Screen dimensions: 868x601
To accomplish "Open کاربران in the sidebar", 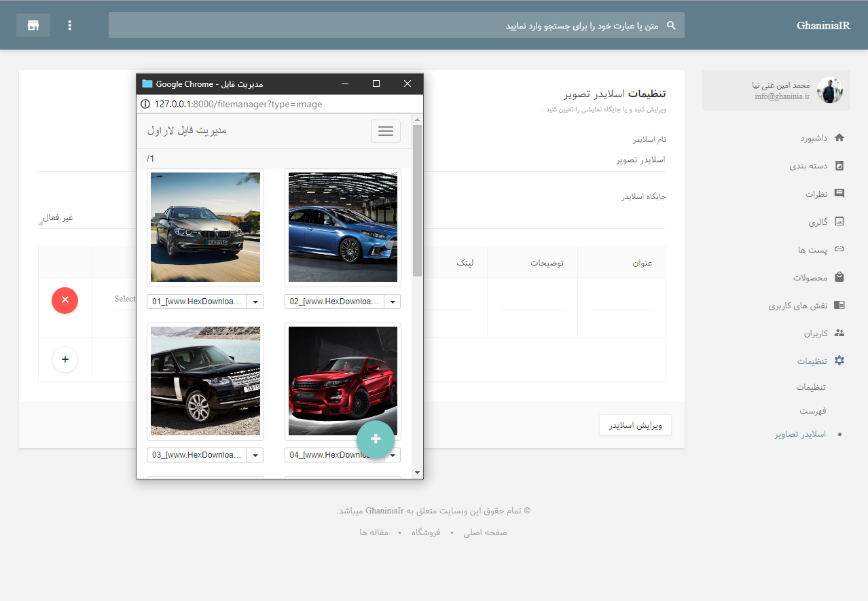I will (x=816, y=333).
